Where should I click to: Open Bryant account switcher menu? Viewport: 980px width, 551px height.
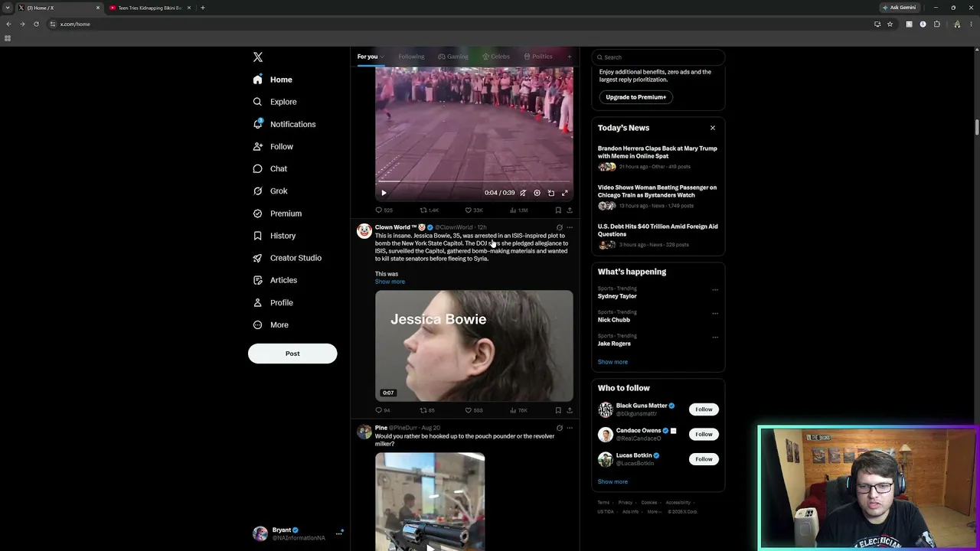click(x=299, y=533)
